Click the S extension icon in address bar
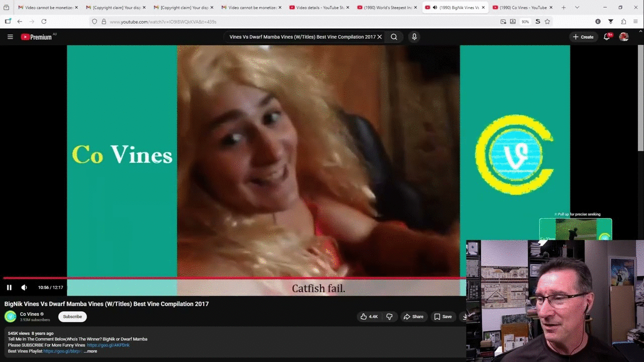The width and height of the screenshot is (644, 362). [537, 22]
